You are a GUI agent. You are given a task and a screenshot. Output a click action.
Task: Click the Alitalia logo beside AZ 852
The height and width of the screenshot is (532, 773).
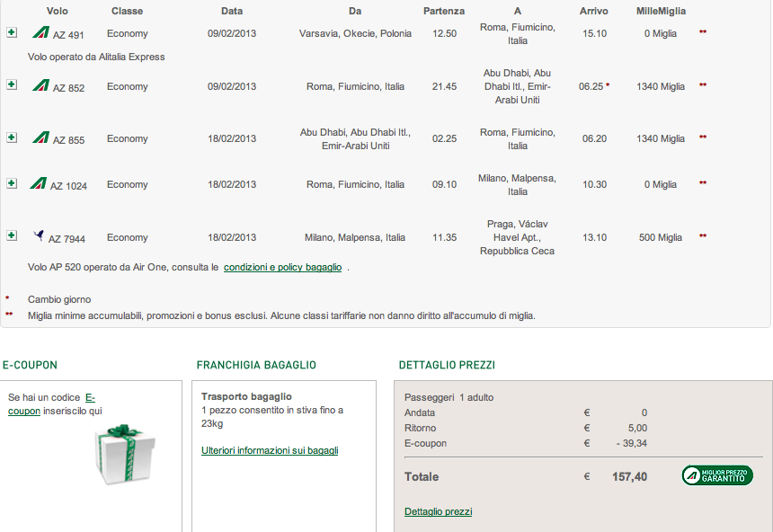point(41,85)
